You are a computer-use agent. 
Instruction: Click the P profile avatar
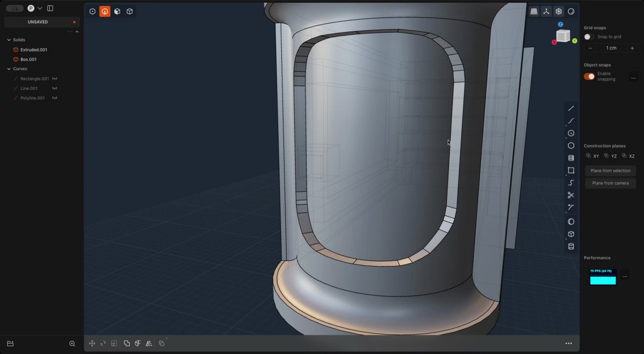click(31, 8)
